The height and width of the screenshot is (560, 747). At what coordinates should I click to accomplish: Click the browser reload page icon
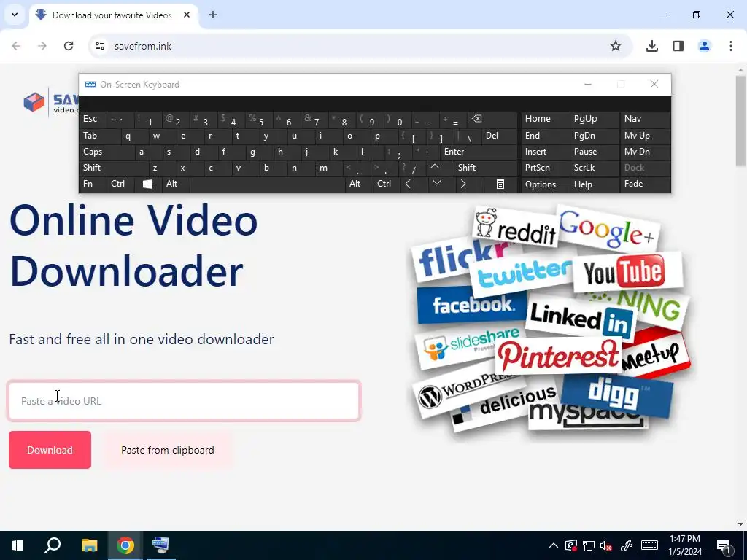[x=69, y=46]
